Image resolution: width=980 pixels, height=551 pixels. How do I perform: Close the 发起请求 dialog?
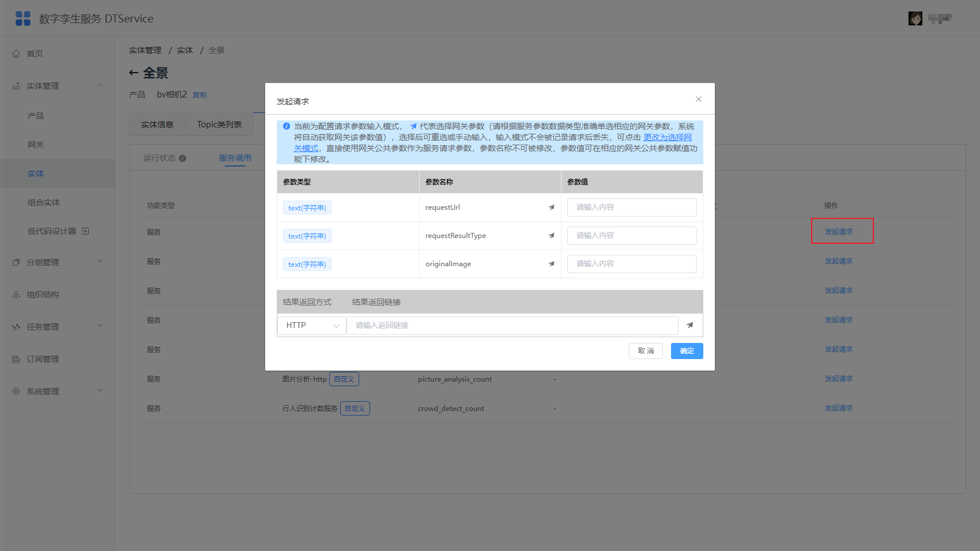699,99
